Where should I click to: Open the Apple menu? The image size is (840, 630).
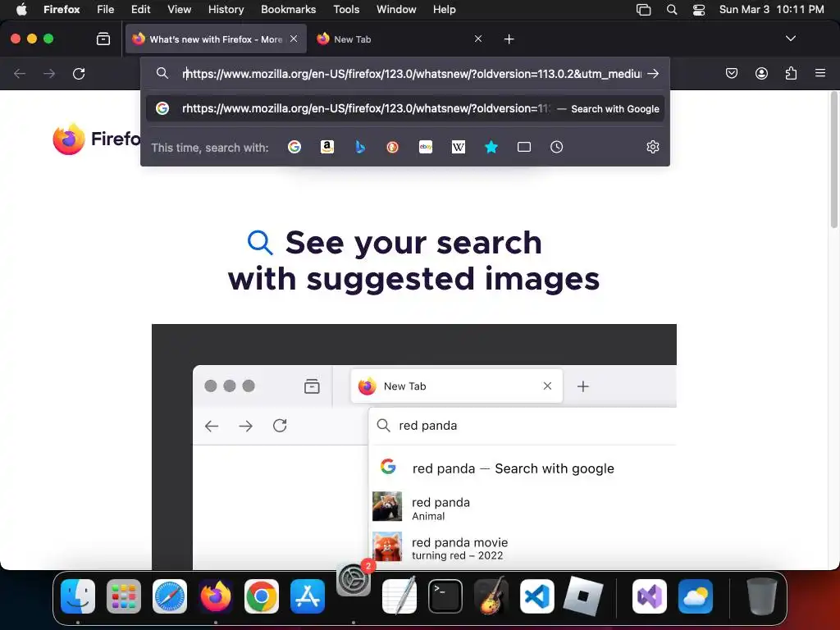click(x=21, y=9)
